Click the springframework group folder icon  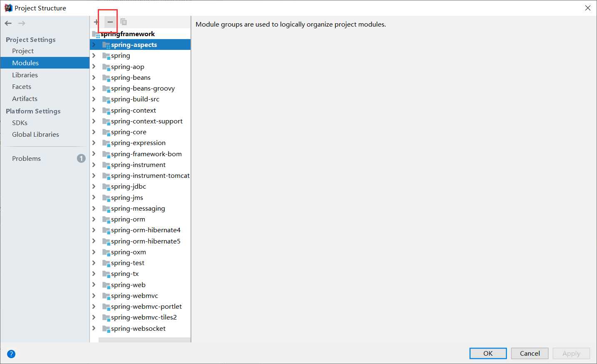(x=96, y=34)
